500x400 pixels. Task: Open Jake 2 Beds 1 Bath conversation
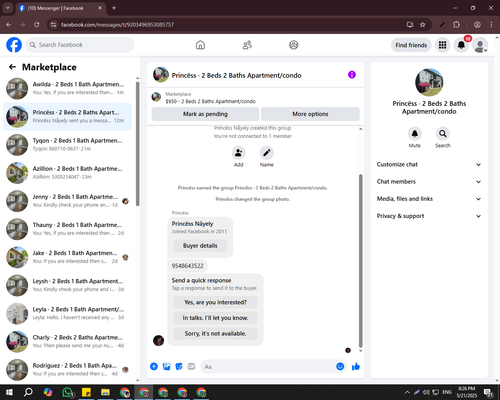[x=67, y=257]
